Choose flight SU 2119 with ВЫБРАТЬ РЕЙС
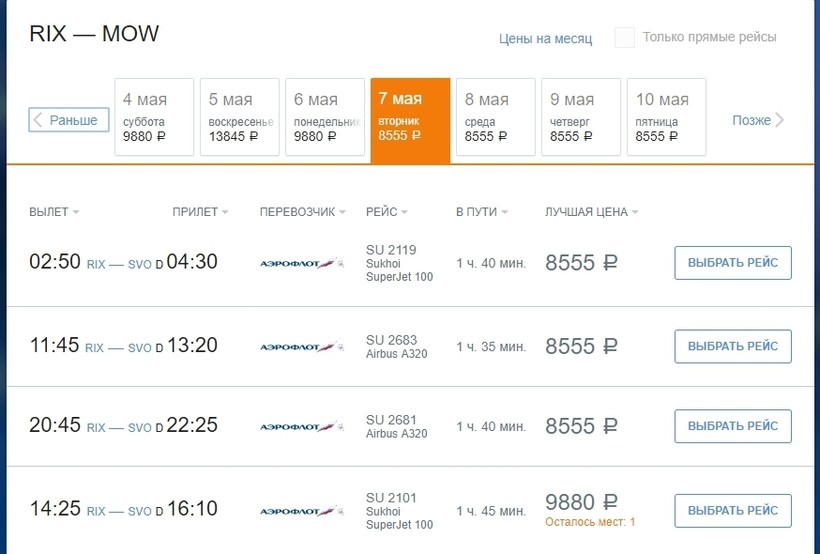Viewport: 820px width, 554px height. [733, 263]
